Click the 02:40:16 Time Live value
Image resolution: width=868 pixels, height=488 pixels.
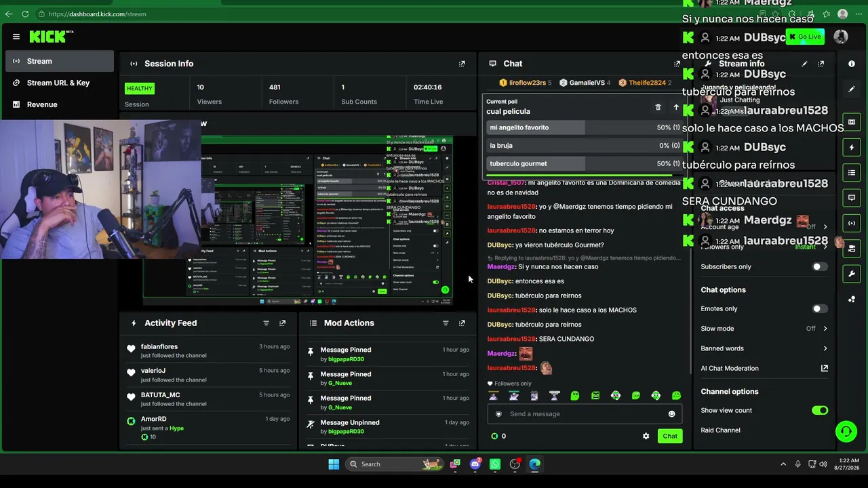(428, 87)
